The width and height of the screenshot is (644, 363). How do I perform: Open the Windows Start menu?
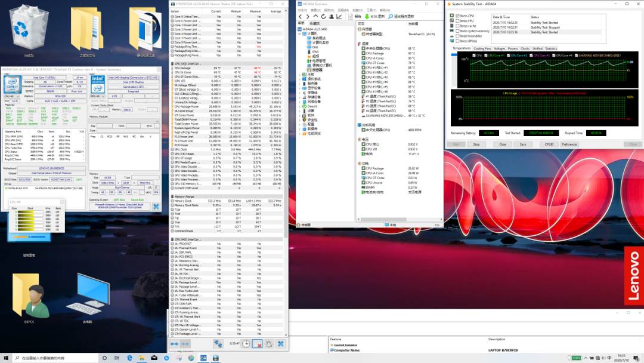(x=5, y=358)
